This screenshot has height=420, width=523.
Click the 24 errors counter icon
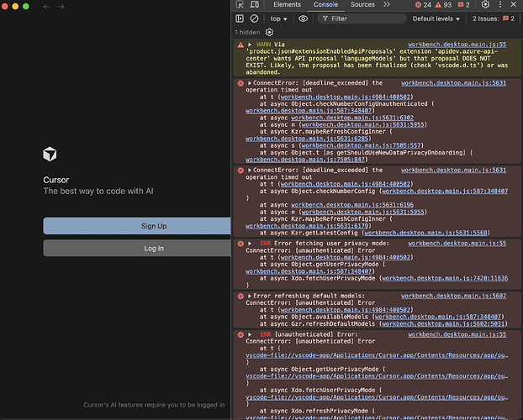click(x=418, y=5)
